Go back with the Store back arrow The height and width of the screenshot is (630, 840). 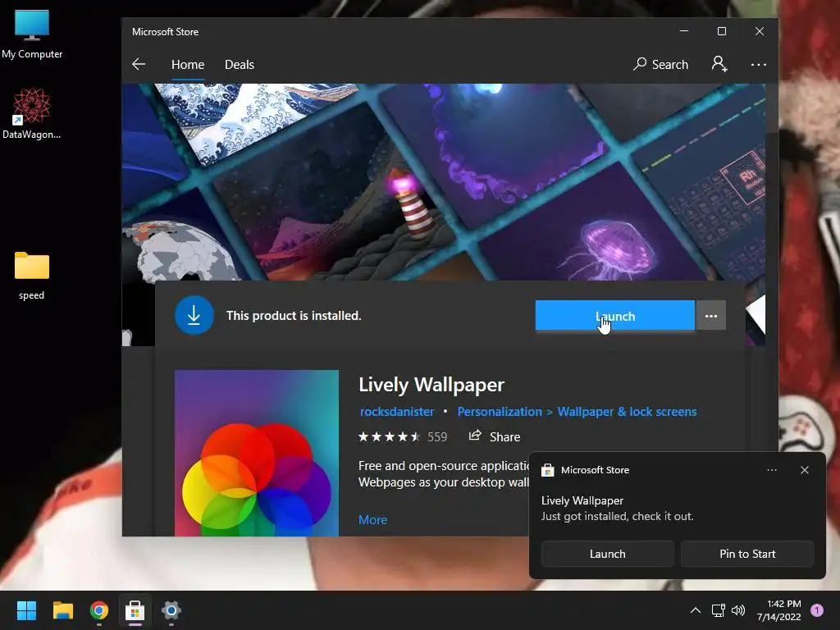click(x=139, y=64)
